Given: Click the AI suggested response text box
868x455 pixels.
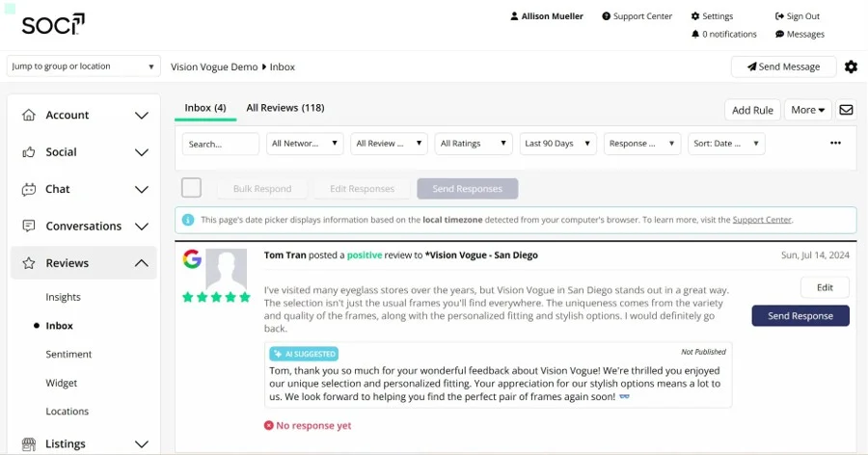Looking at the screenshot, I should (x=499, y=375).
